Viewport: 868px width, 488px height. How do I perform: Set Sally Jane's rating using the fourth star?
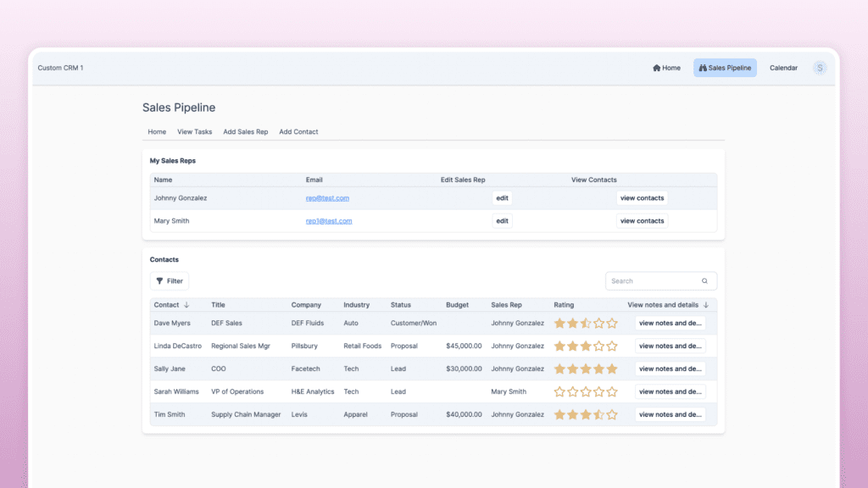click(598, 369)
